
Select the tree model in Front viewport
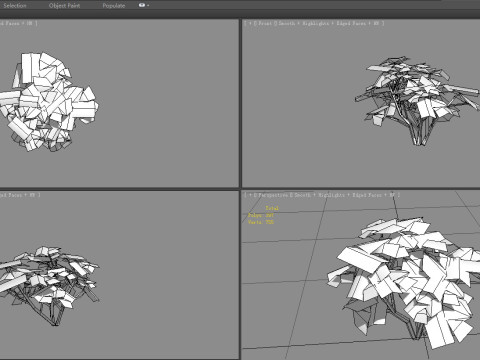pos(417,100)
